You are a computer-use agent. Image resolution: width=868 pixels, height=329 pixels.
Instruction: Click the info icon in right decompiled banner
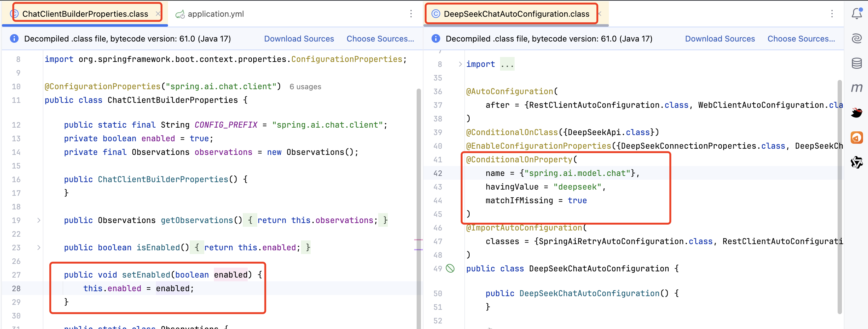tap(436, 38)
